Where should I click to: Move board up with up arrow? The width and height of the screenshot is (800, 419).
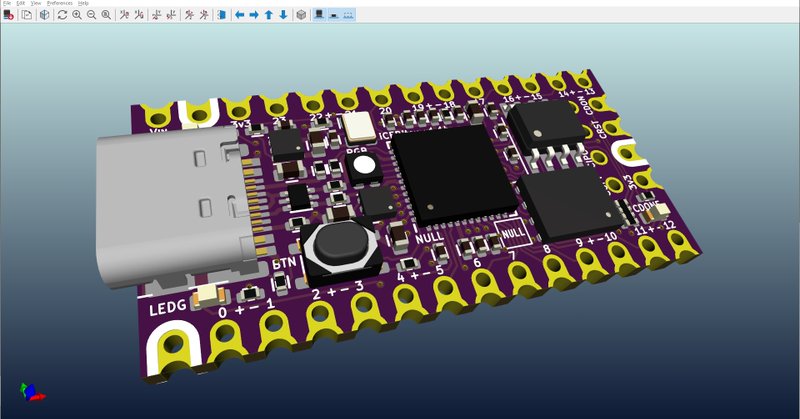pyautogui.click(x=269, y=15)
